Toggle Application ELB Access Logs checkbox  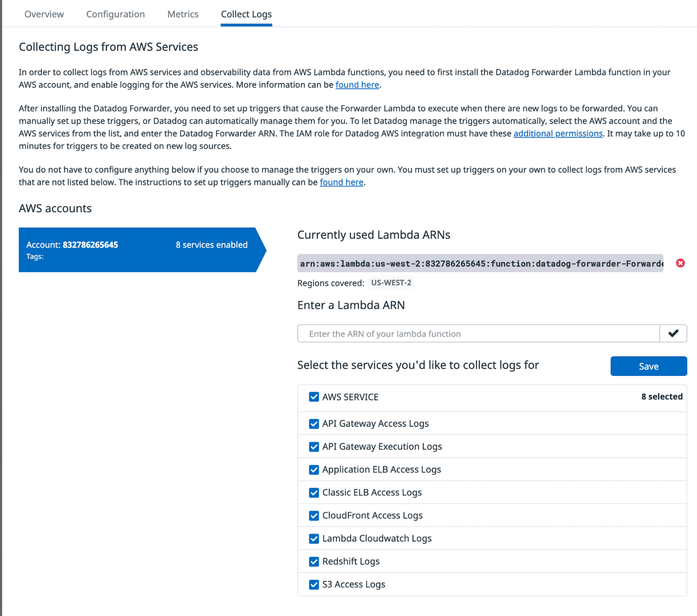pos(314,470)
